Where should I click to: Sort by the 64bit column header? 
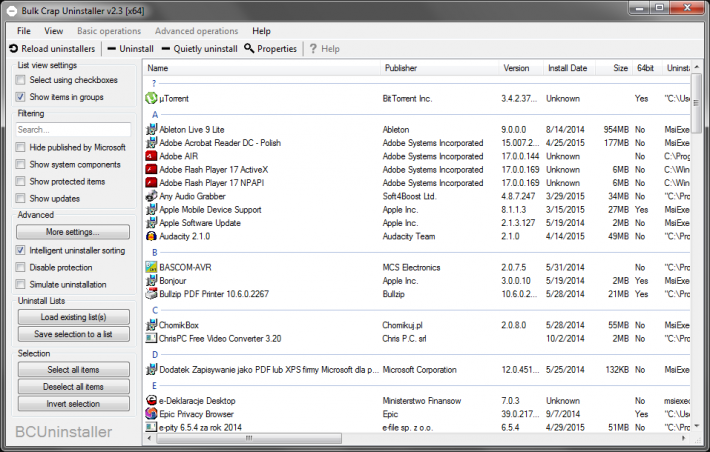pyautogui.click(x=647, y=68)
